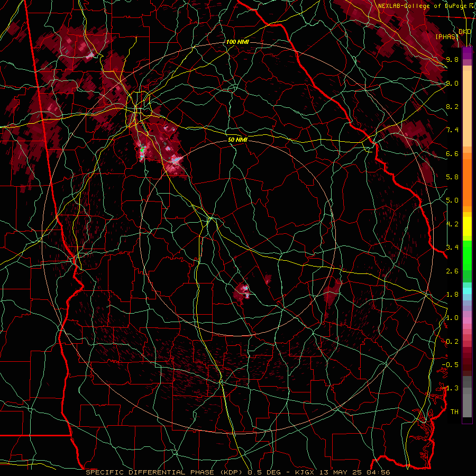Click the 50 NMI range ring label
The image size is (476, 476).
pos(237,140)
